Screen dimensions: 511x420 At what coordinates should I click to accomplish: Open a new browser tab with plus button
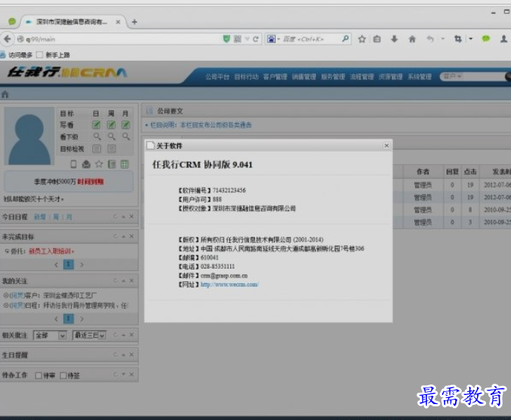coord(134,22)
